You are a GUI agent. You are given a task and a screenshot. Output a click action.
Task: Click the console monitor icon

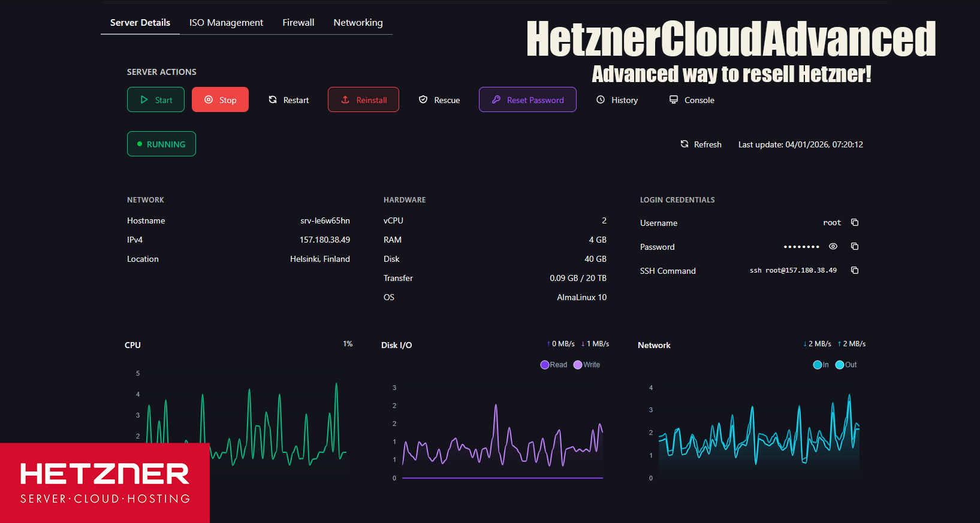674,99
